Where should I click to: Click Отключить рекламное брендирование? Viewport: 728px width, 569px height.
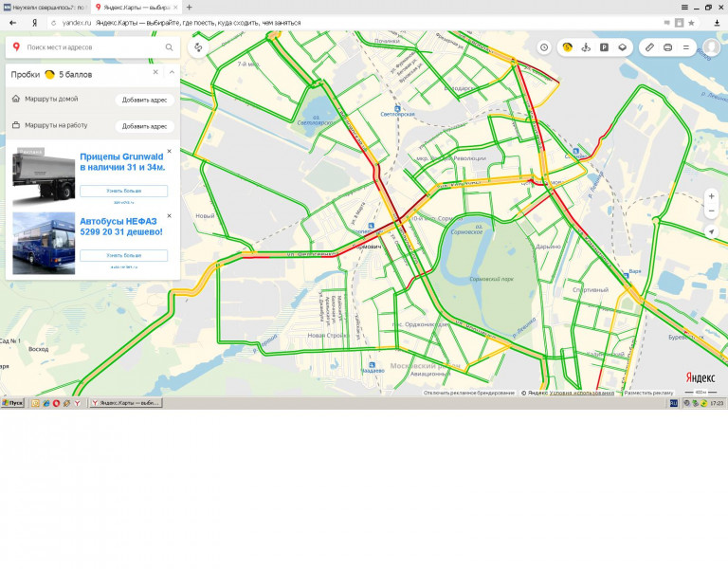(x=469, y=393)
